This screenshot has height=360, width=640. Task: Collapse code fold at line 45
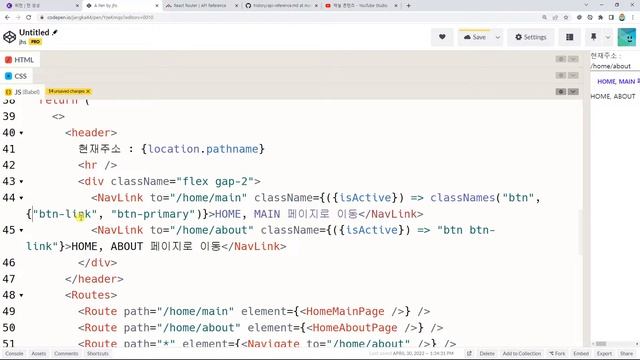pyautogui.click(x=21, y=231)
